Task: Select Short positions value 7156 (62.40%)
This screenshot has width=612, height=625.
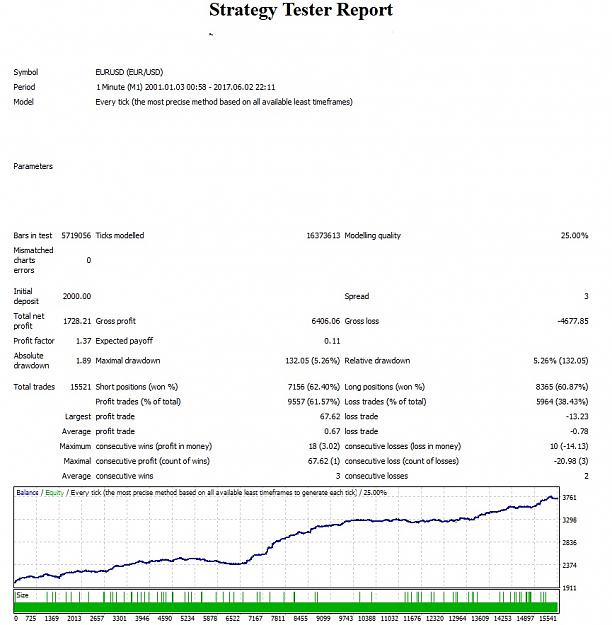Action: click(x=314, y=387)
